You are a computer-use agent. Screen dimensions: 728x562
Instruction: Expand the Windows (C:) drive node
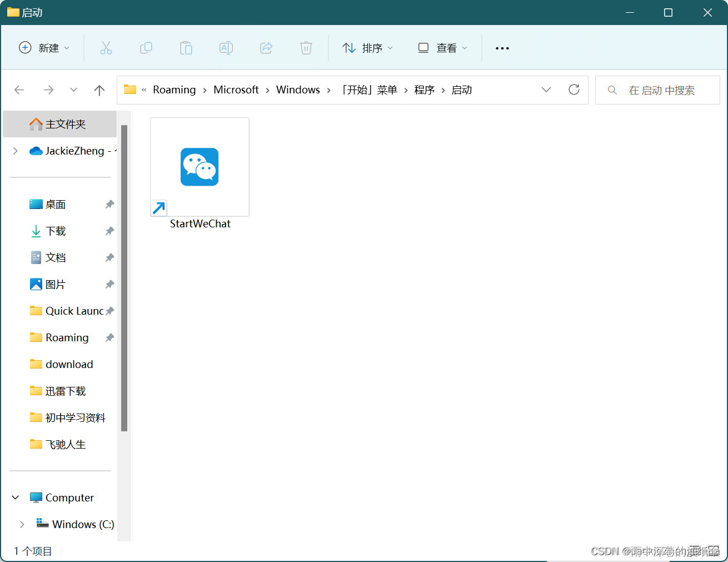point(22,524)
